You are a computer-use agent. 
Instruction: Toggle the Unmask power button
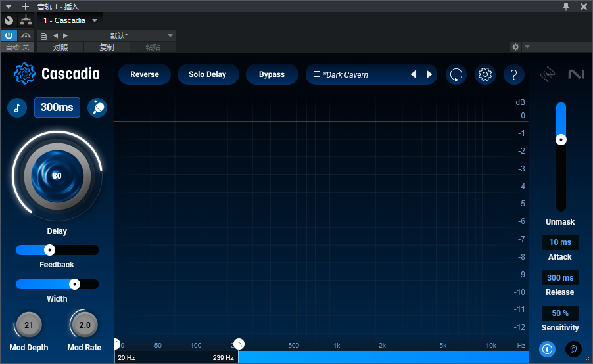coord(547,349)
